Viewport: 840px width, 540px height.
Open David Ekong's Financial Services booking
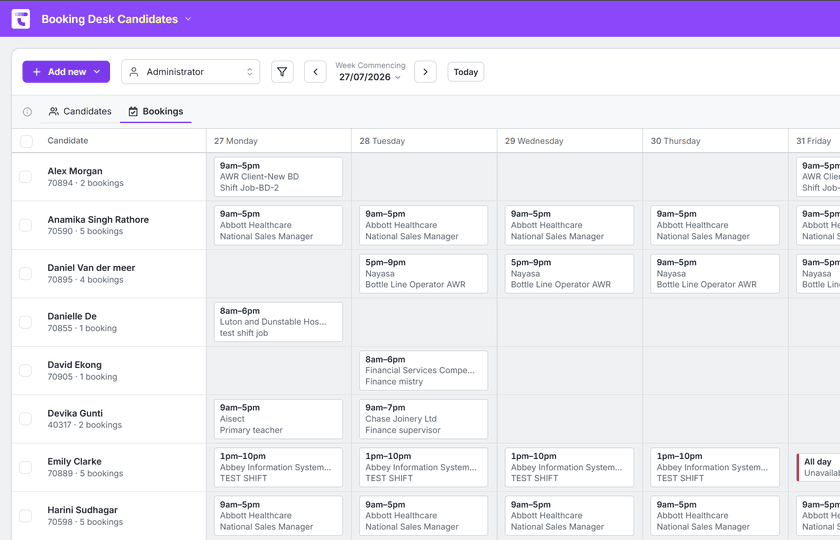tap(423, 370)
